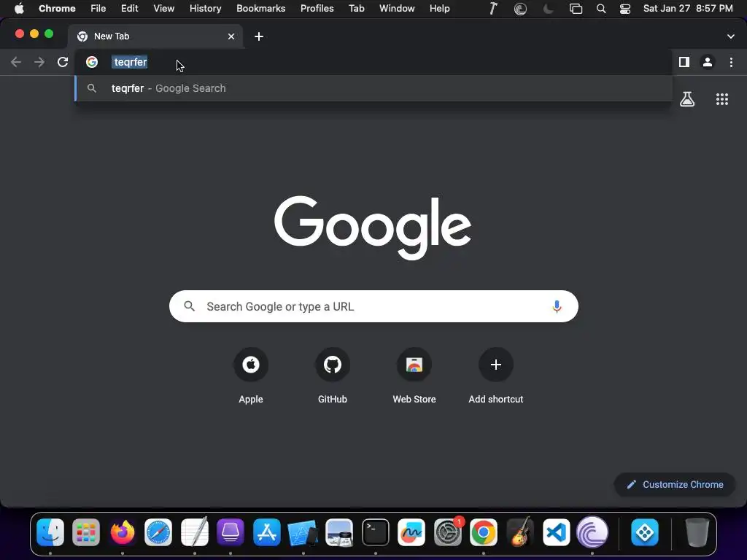Open Control Center in menu bar
Screen dimensions: 747x560
click(x=625, y=9)
